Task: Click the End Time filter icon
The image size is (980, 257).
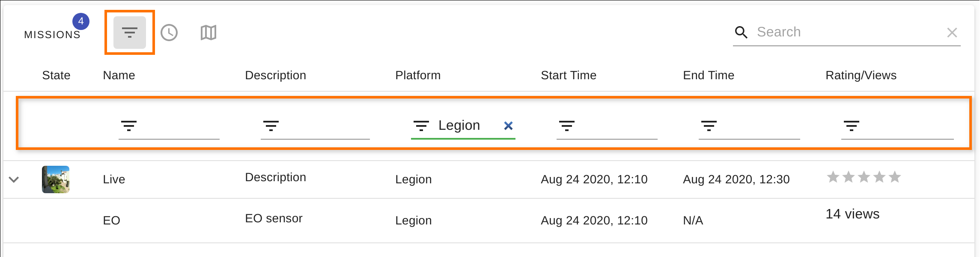Action: 709,126
